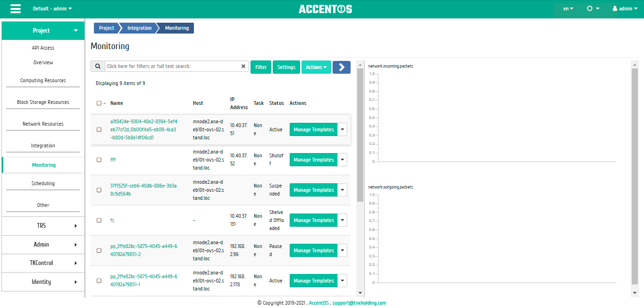
Task: Expand the TRS sidebar section
Action: coord(43,226)
